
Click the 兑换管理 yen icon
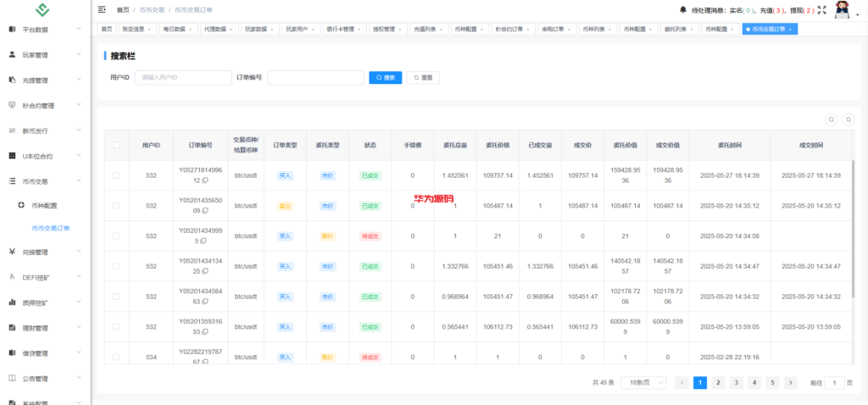[12, 252]
